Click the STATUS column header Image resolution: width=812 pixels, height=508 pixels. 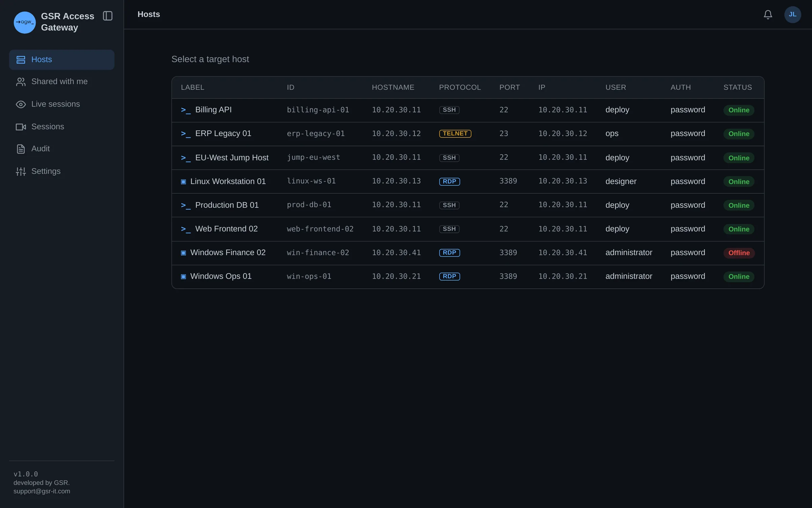coord(738,87)
